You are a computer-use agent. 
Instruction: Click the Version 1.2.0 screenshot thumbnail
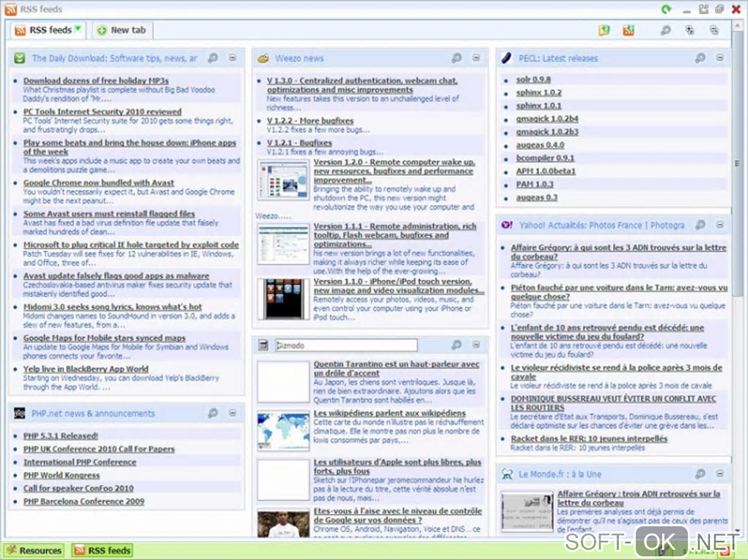283,180
